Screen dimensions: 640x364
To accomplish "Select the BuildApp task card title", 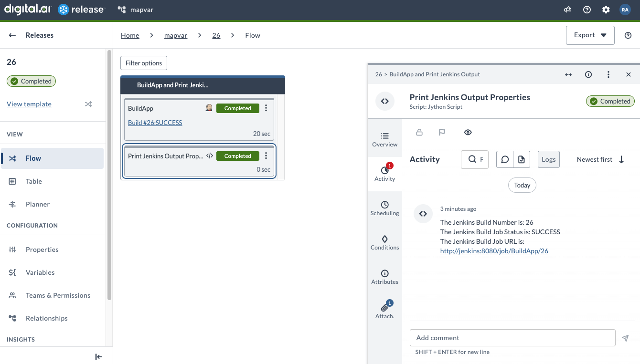I will (x=140, y=108).
